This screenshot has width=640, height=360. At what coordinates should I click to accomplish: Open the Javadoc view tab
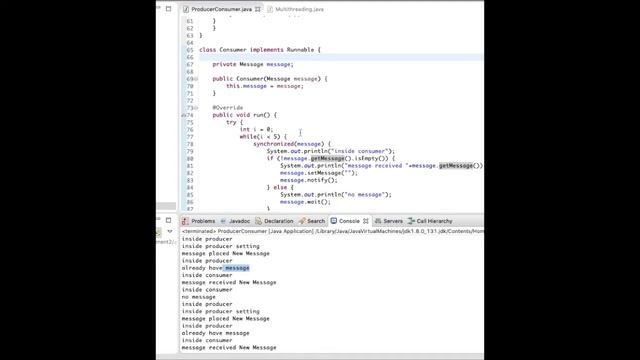[239, 221]
